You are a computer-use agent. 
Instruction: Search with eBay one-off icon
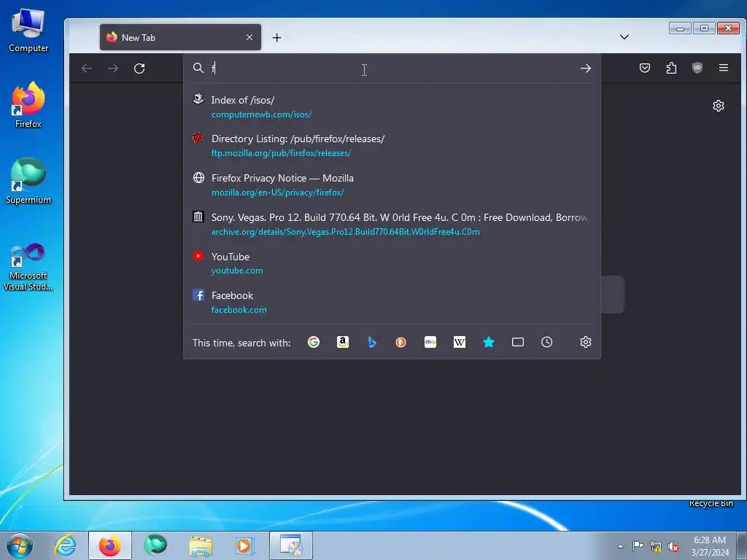(430, 342)
